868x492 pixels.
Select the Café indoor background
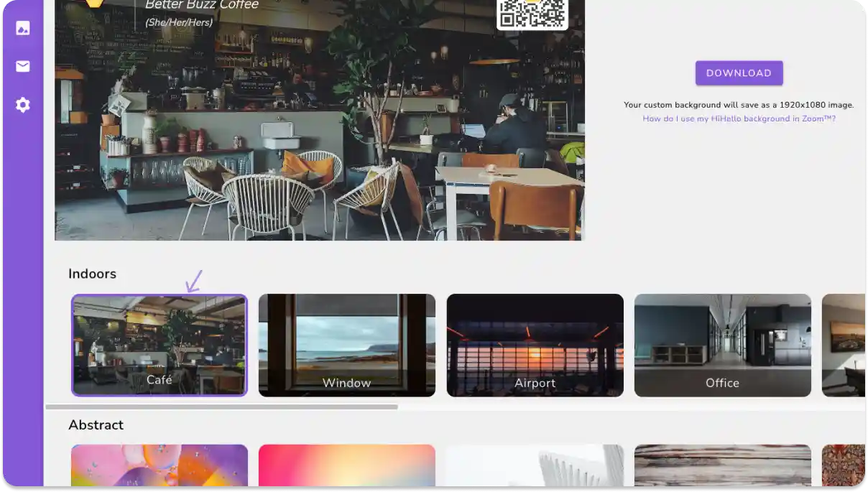point(160,345)
